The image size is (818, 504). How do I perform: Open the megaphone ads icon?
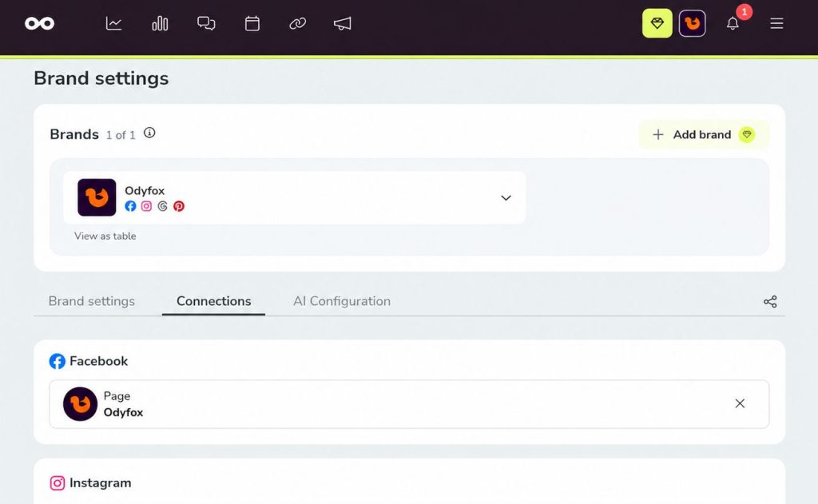point(342,23)
